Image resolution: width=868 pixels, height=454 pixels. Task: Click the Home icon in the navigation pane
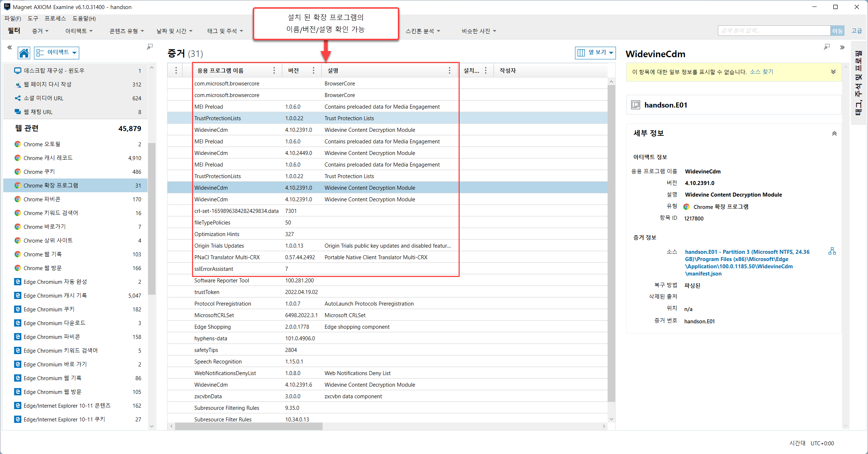(24, 53)
